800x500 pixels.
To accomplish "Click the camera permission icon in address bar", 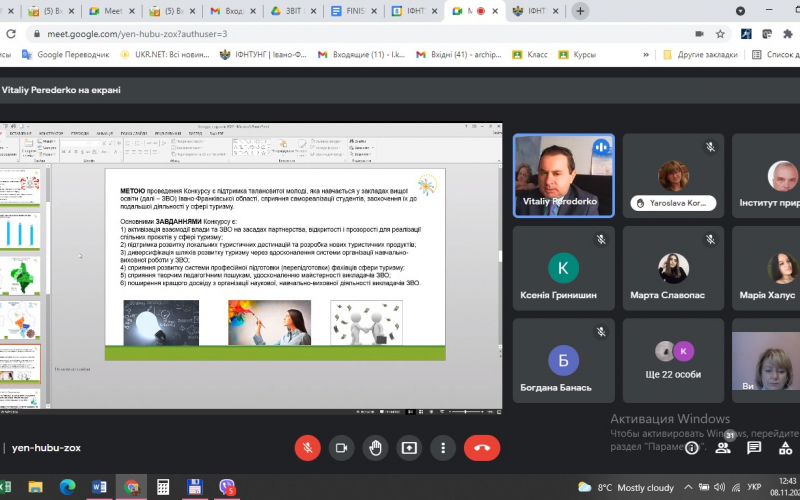I will point(699,34).
